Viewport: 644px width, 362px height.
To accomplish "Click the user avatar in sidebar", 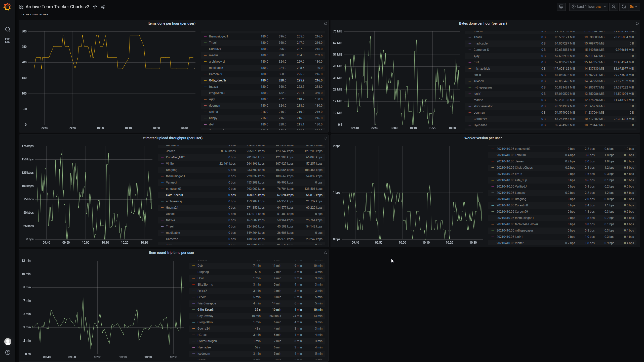I will [8, 341].
